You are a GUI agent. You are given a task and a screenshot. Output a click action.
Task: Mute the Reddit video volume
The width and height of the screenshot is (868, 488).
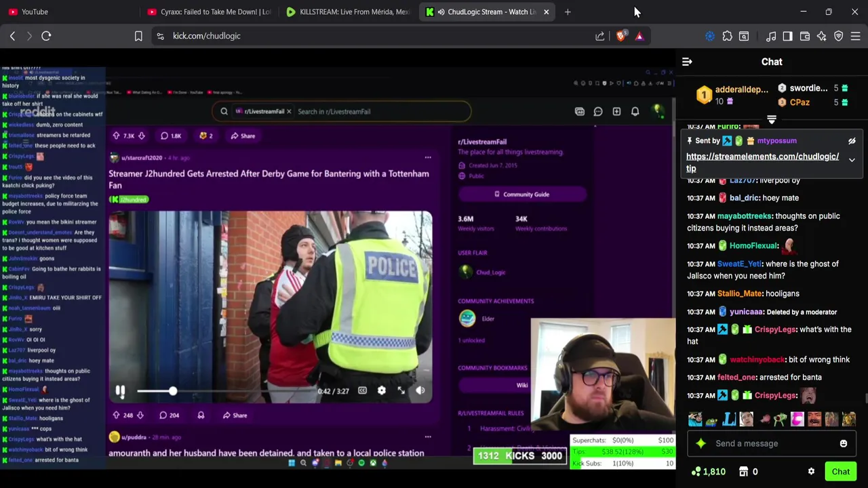pyautogui.click(x=420, y=390)
